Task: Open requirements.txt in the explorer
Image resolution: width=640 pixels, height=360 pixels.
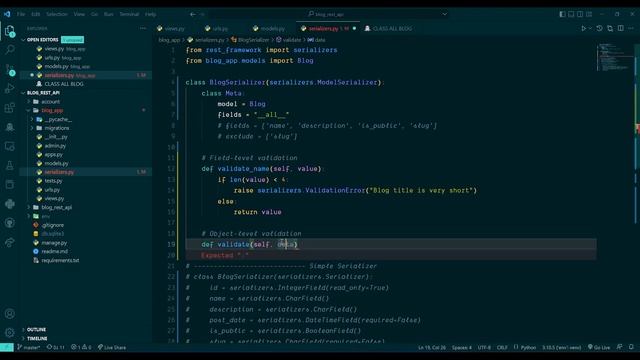Action: pyautogui.click(x=60, y=260)
